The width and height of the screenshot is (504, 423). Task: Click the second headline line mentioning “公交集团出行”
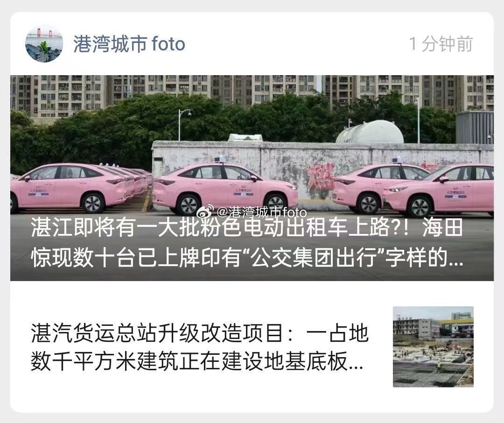pos(247,258)
